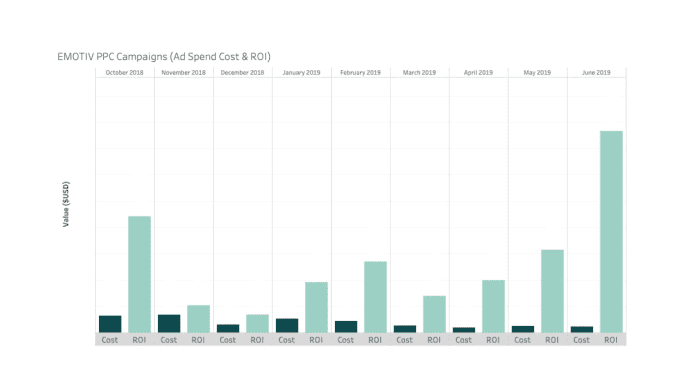The height and width of the screenshot is (392, 696).
Task: Select the Value ($USD) axis label
Action: pyautogui.click(x=66, y=204)
